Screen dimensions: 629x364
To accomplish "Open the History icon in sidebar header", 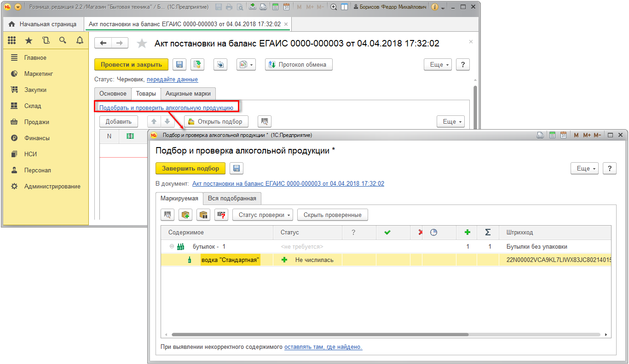I will click(46, 40).
